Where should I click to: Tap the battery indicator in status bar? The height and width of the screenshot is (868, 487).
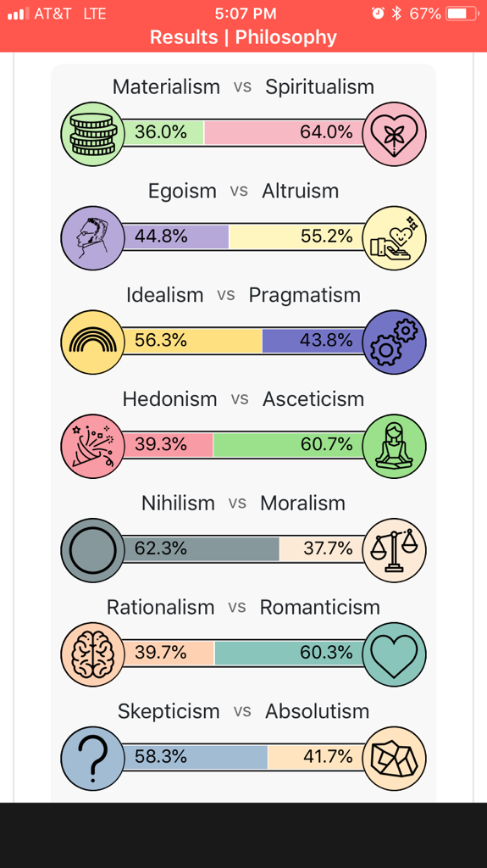[462, 14]
